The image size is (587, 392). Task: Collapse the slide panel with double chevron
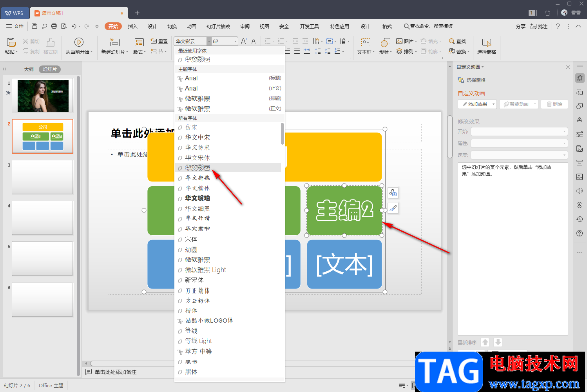point(5,69)
